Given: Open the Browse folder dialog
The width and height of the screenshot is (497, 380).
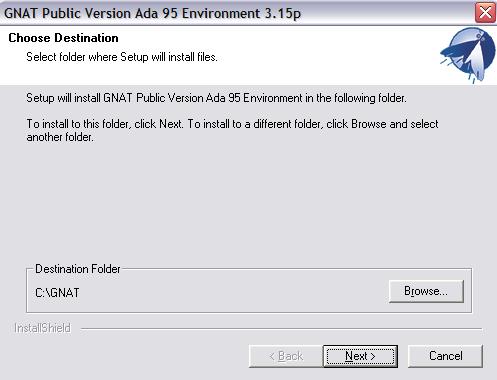Looking at the screenshot, I should 426,291.
